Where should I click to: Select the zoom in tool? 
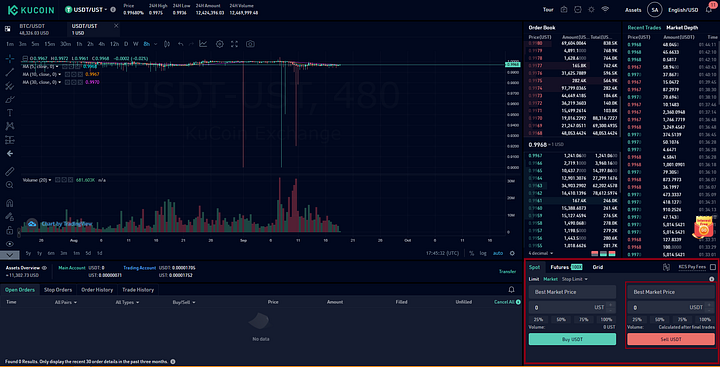(x=10, y=185)
